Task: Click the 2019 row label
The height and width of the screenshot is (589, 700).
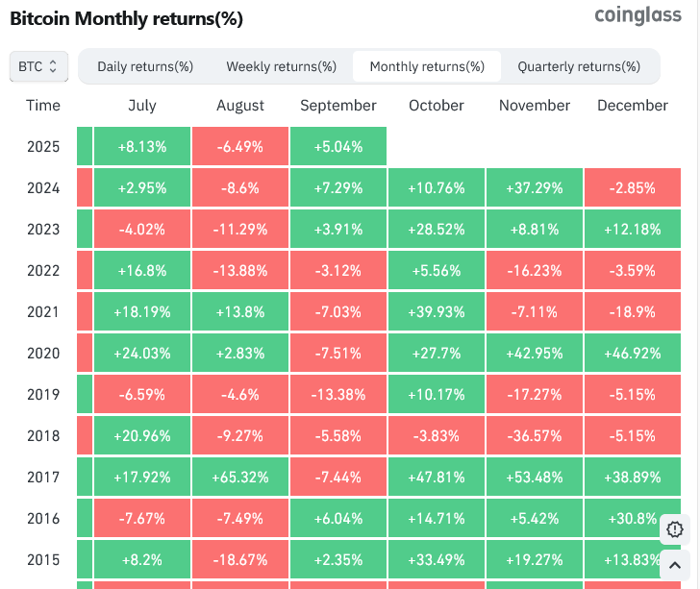Action: click(x=43, y=395)
